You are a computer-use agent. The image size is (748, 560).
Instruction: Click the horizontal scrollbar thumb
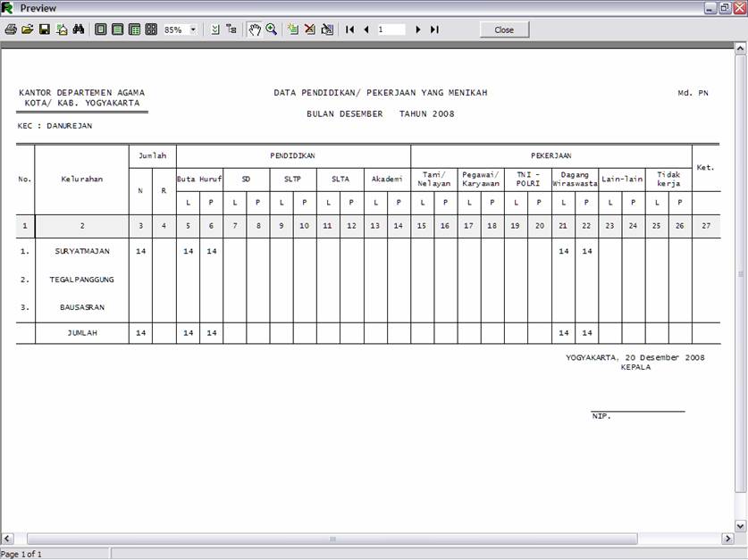[332, 539]
